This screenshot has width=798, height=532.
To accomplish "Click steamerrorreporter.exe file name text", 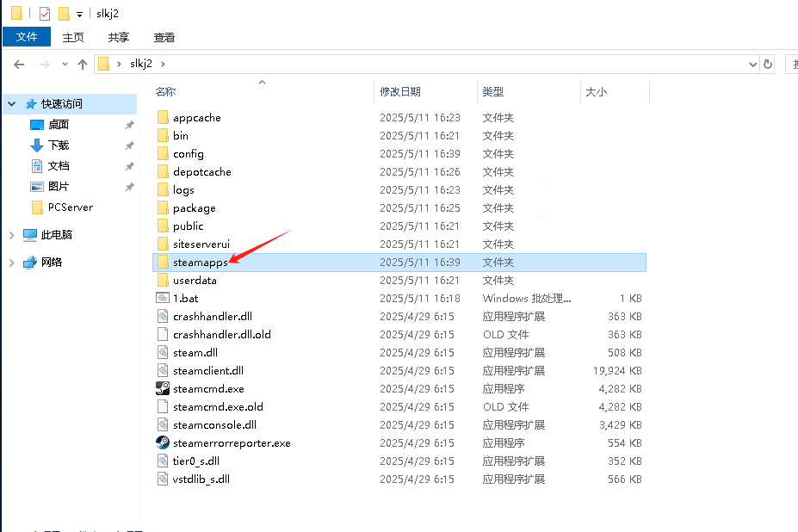I will [232, 443].
